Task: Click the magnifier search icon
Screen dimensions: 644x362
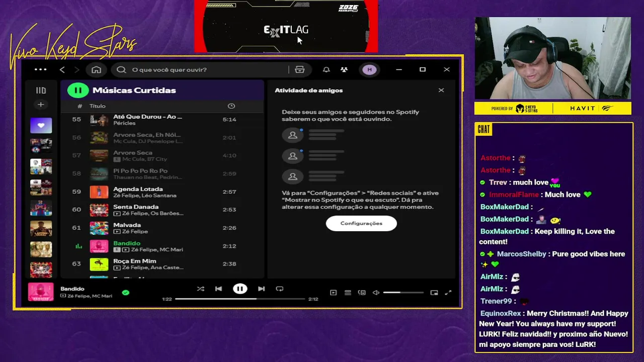Action: pos(121,69)
